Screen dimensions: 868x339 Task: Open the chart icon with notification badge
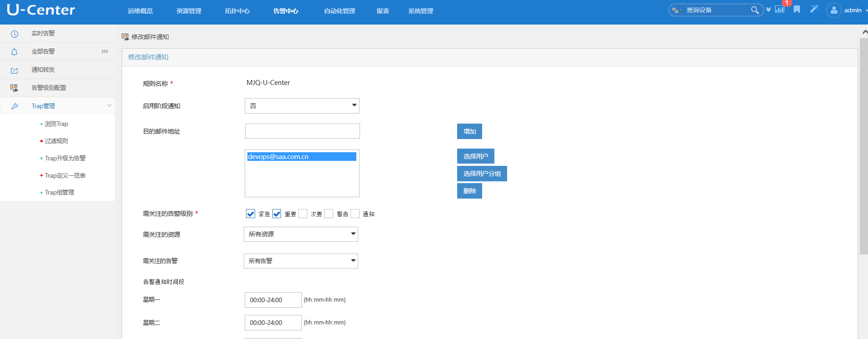[x=780, y=9]
